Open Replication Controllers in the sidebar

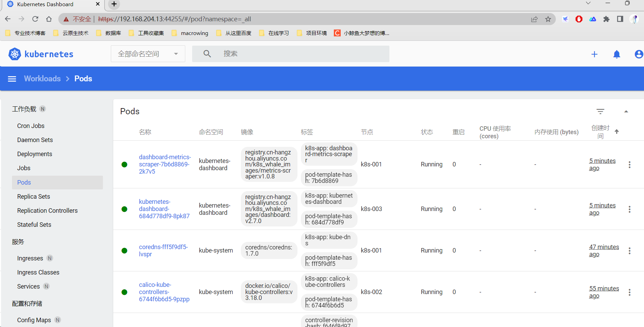(47, 211)
